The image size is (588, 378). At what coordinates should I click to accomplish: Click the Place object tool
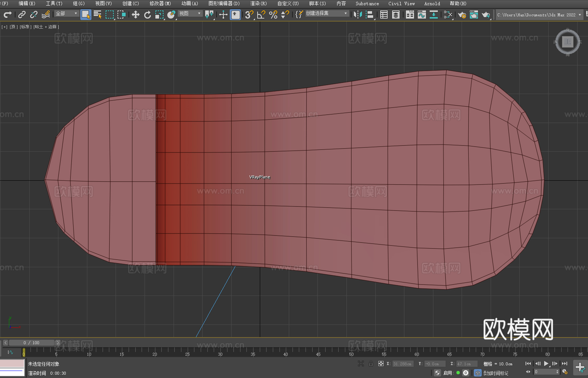171,14
